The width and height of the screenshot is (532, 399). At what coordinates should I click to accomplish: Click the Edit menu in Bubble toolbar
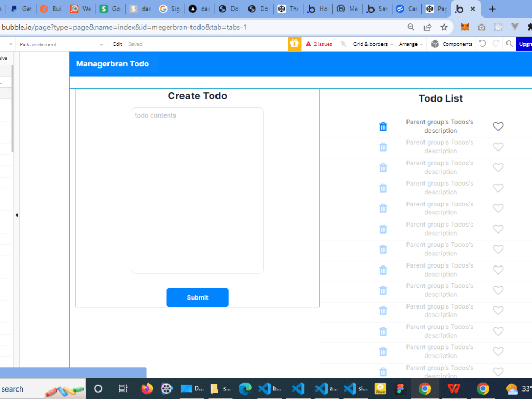118,44
